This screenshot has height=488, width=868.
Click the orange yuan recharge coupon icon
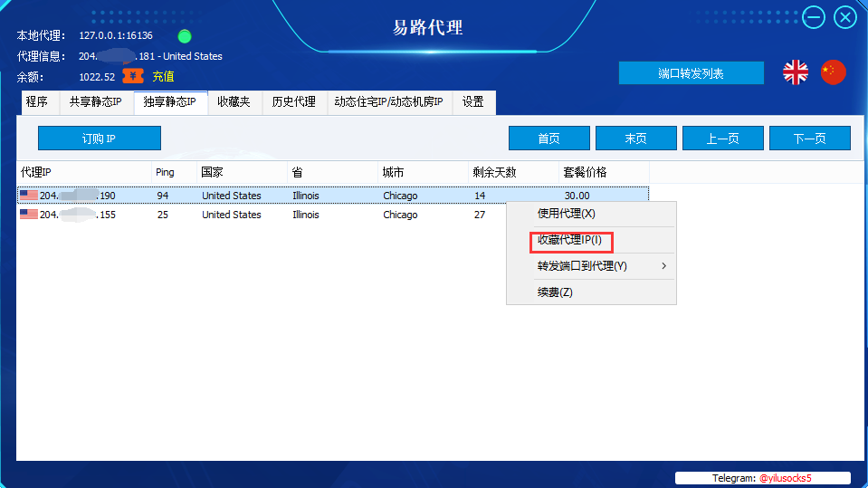click(133, 76)
